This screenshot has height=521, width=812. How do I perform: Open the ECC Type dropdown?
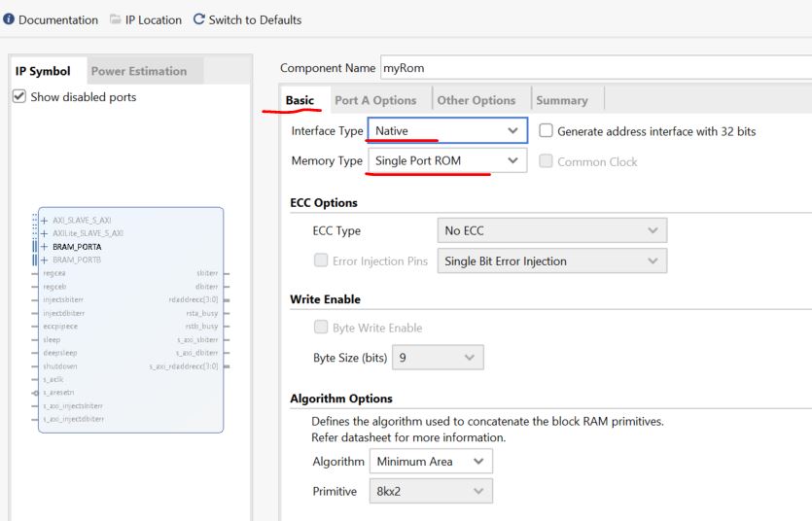(x=551, y=230)
